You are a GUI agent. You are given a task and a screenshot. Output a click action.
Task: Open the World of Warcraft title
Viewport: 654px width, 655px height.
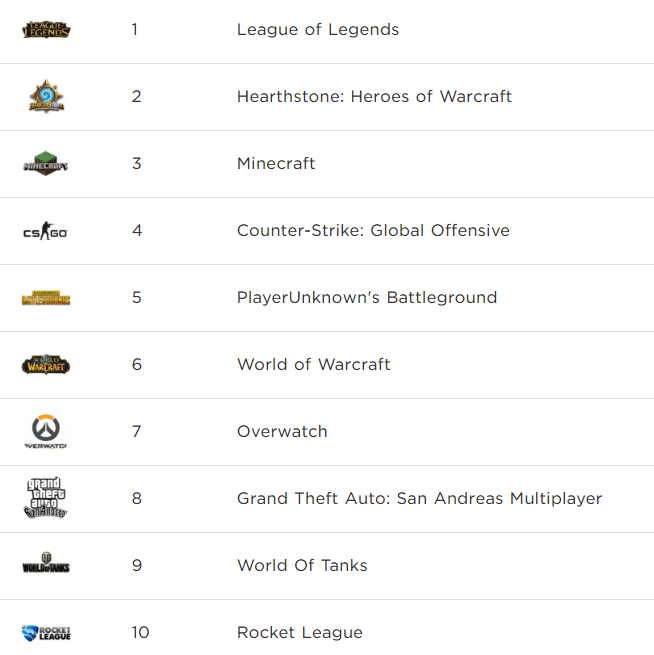pos(314,364)
